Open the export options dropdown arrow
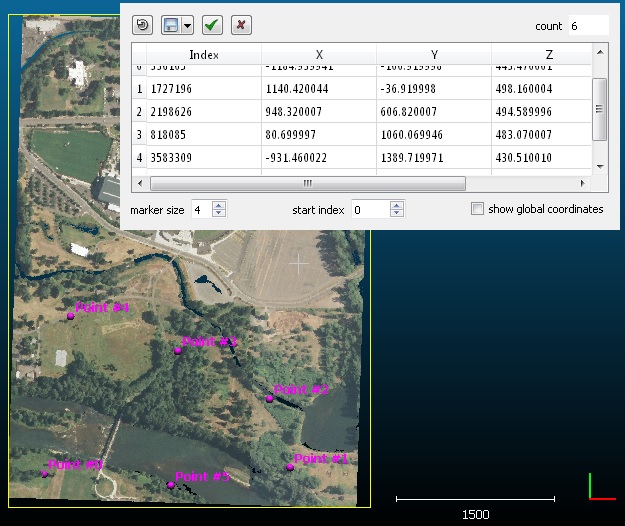 click(x=188, y=25)
